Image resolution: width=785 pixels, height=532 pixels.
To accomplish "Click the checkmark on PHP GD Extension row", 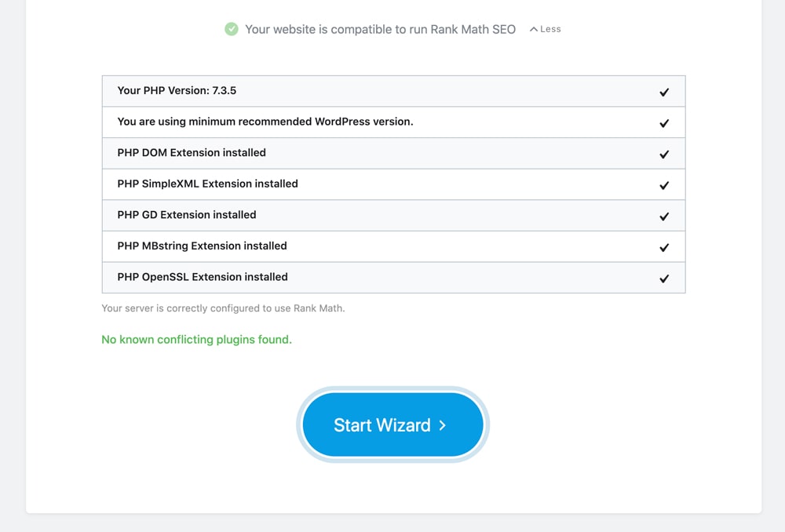I will tap(664, 215).
